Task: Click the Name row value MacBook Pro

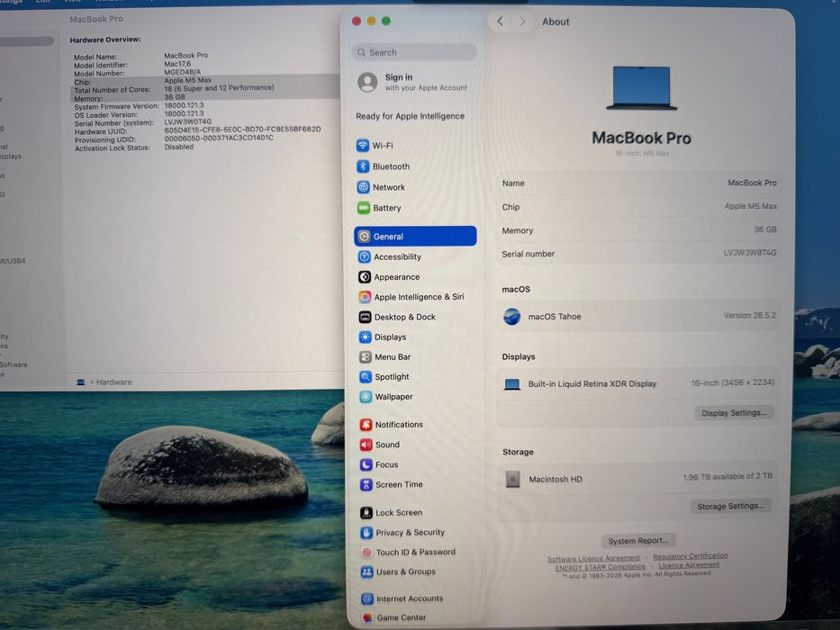Action: 752,183
